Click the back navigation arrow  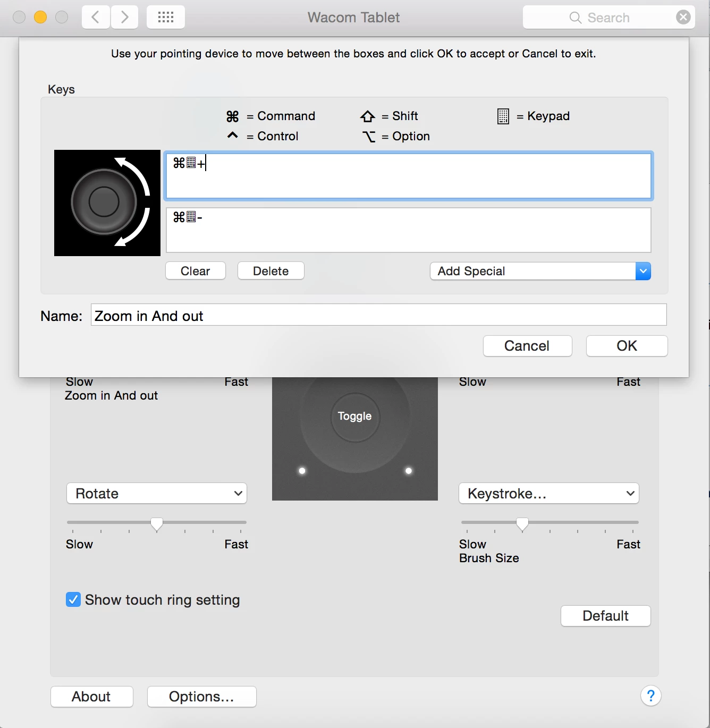(96, 17)
